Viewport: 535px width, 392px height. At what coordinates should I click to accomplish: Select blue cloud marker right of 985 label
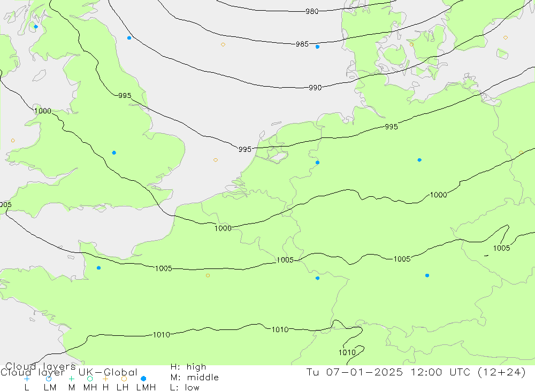[x=317, y=47]
